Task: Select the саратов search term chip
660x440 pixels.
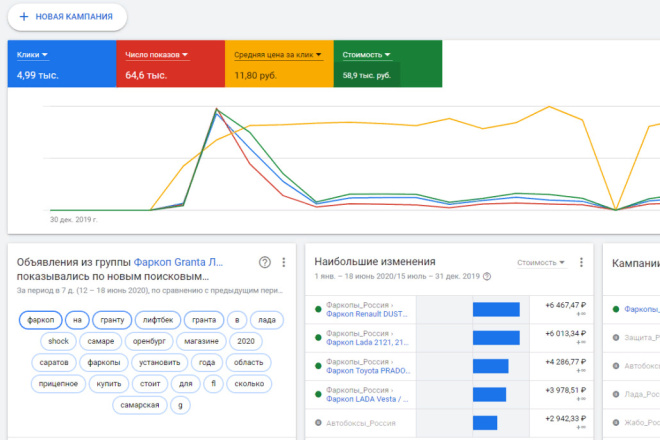Action: (54, 363)
